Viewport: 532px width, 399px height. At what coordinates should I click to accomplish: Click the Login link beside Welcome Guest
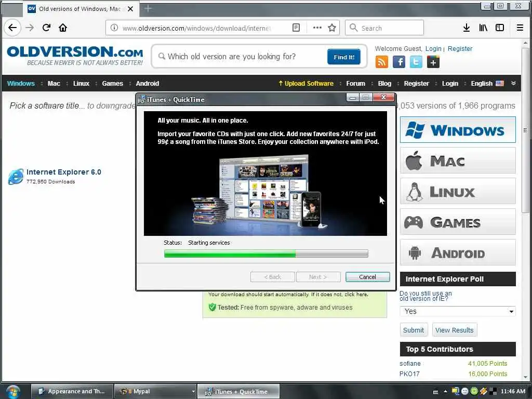tap(433, 49)
